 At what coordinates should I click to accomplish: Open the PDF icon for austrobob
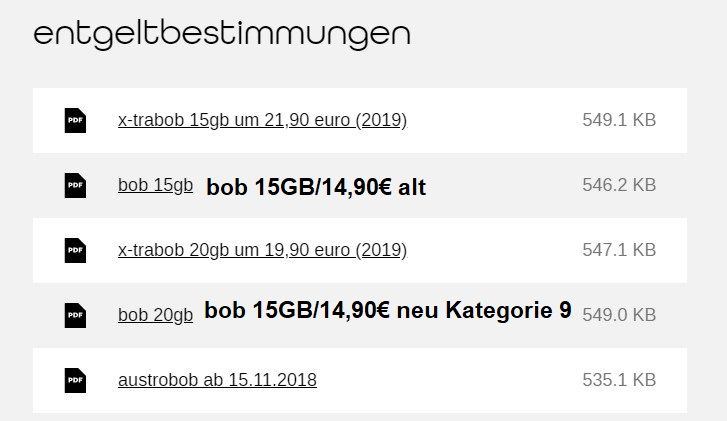[x=75, y=380]
